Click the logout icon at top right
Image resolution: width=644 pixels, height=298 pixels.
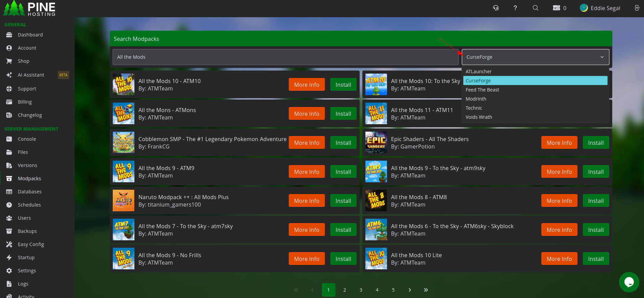pyautogui.click(x=637, y=8)
